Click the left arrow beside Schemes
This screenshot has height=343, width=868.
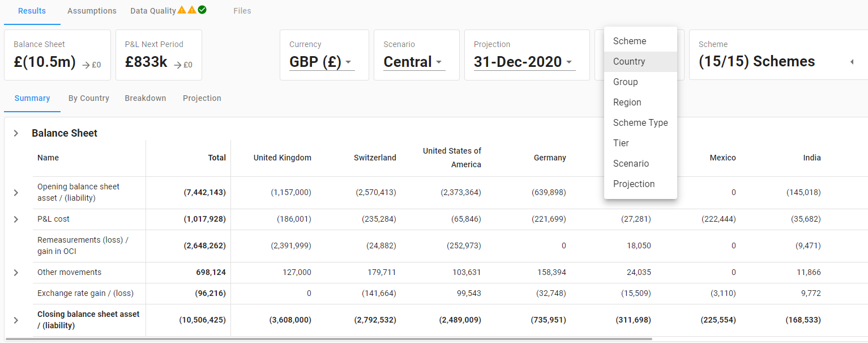point(852,62)
